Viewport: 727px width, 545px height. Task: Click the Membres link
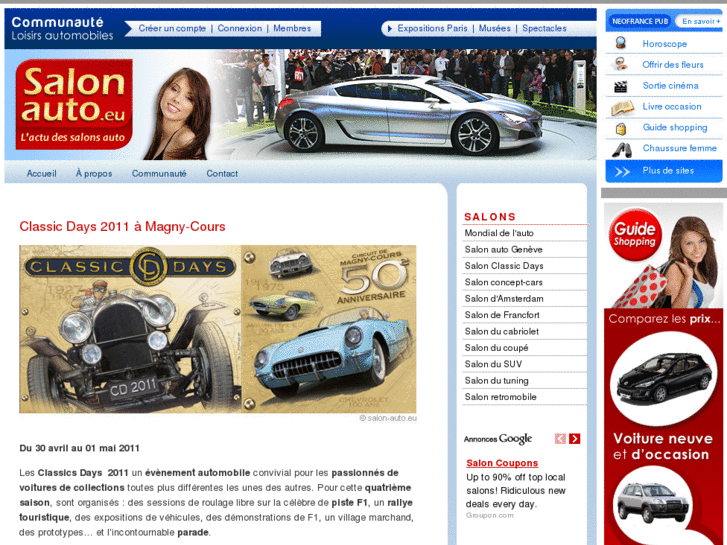click(x=292, y=28)
